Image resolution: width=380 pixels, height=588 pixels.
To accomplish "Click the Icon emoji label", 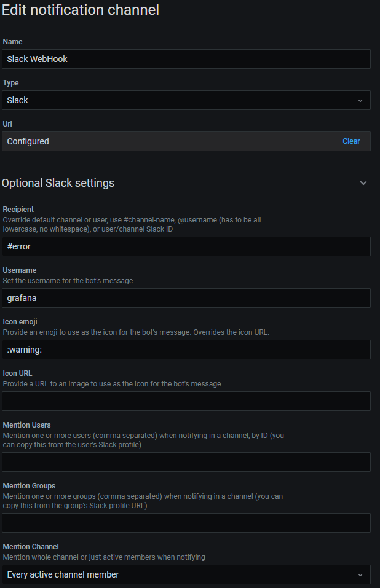I will 20,322.
